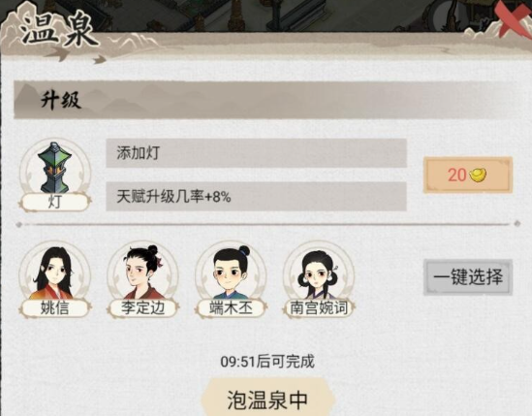
Task: Click the 天赋升级几率+8% info bar
Action: click(x=256, y=196)
